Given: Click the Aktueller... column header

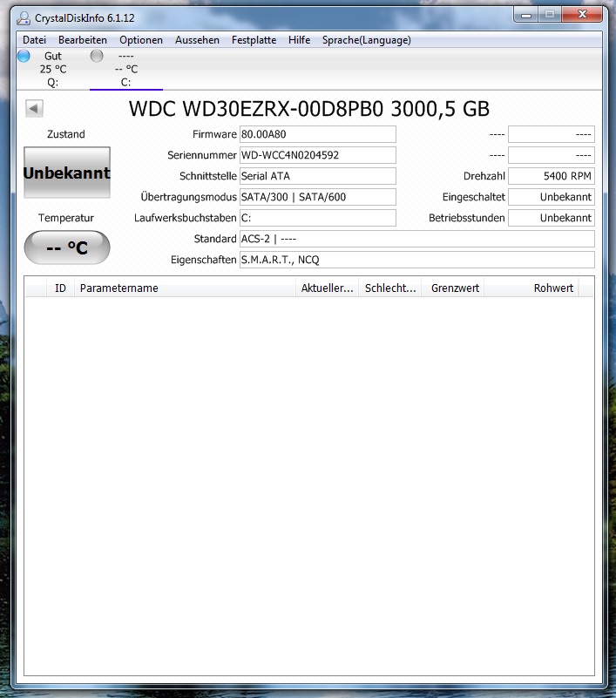Looking at the screenshot, I should [327, 288].
